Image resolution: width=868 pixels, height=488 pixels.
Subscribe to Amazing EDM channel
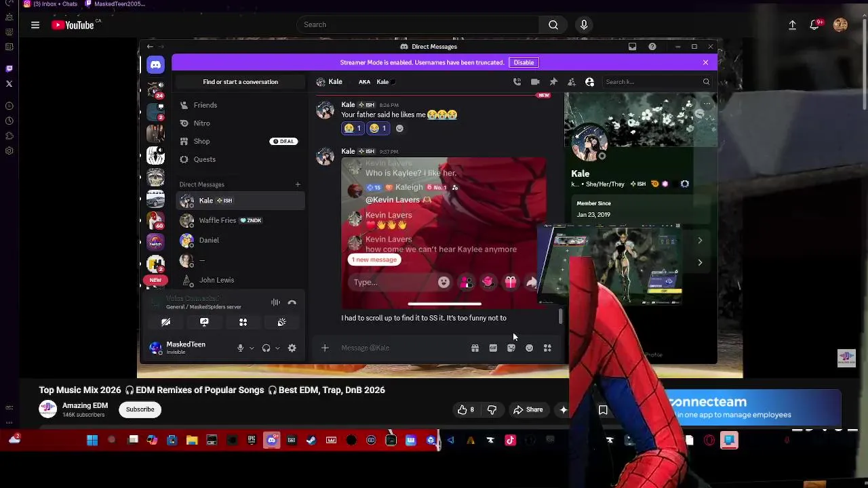click(x=140, y=409)
